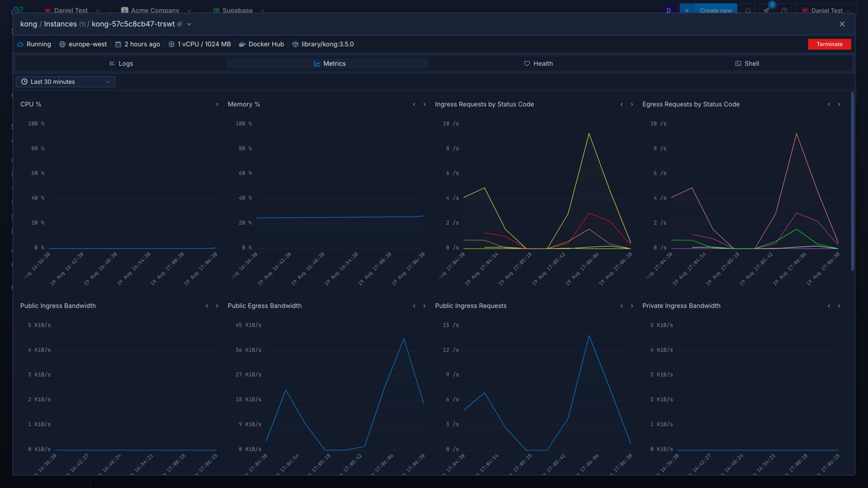The image size is (868, 488).
Task: Click the image package icon for library/kong:3.5.0
Action: coord(295,44)
